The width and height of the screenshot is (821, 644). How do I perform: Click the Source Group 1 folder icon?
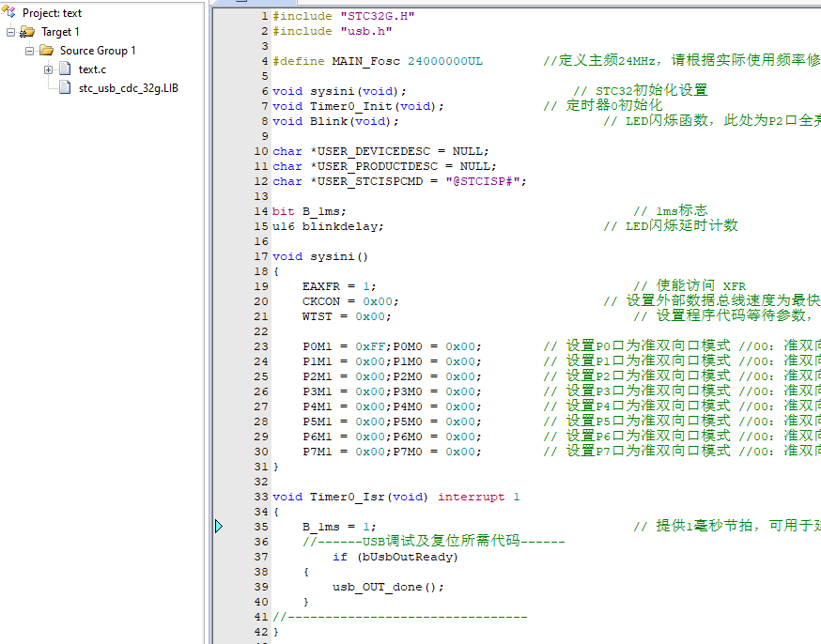tap(46, 51)
